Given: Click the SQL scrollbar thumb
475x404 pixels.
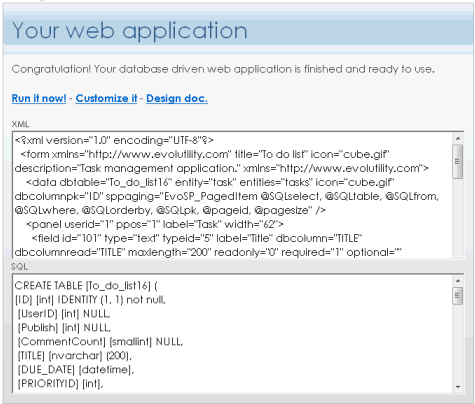Looking at the screenshot, I should coord(458,296).
